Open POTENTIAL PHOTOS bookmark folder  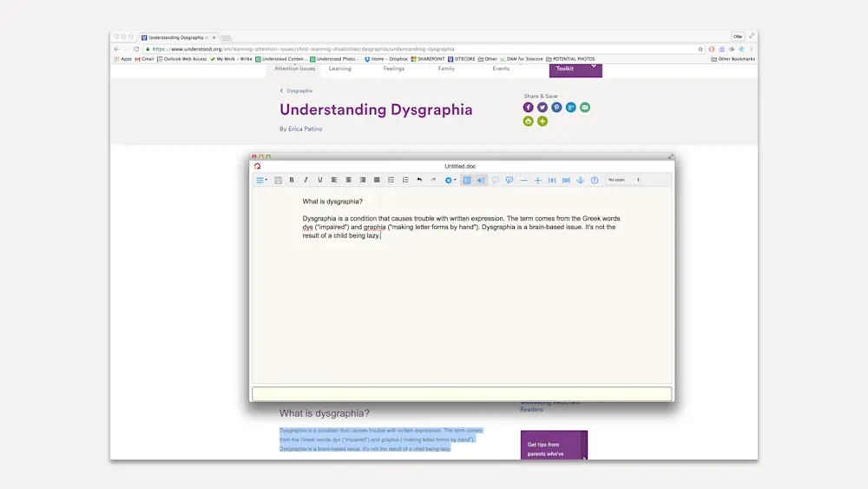pos(570,59)
